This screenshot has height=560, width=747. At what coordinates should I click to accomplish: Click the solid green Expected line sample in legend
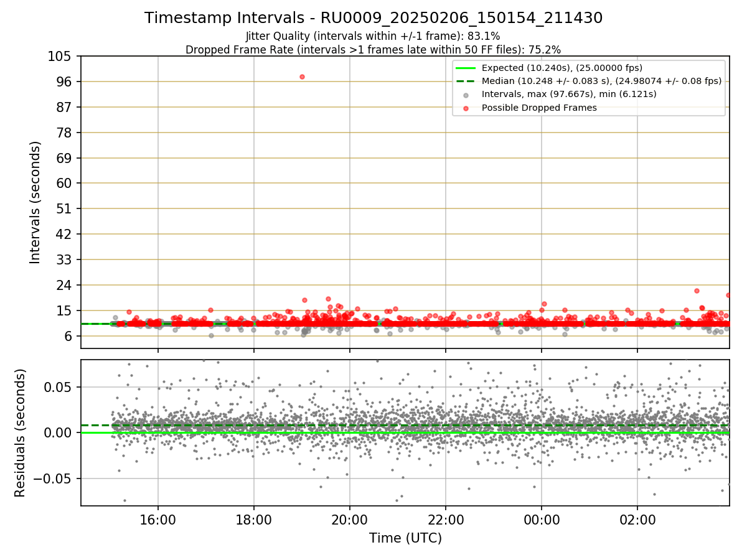pyautogui.click(x=465, y=68)
